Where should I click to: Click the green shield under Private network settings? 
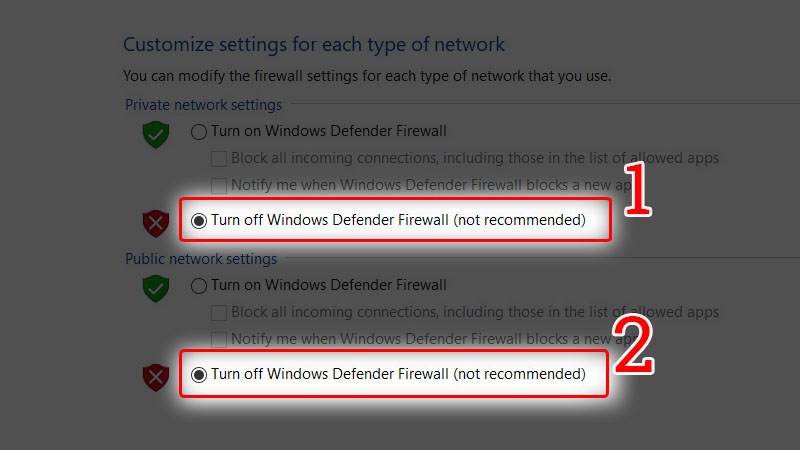click(x=155, y=134)
